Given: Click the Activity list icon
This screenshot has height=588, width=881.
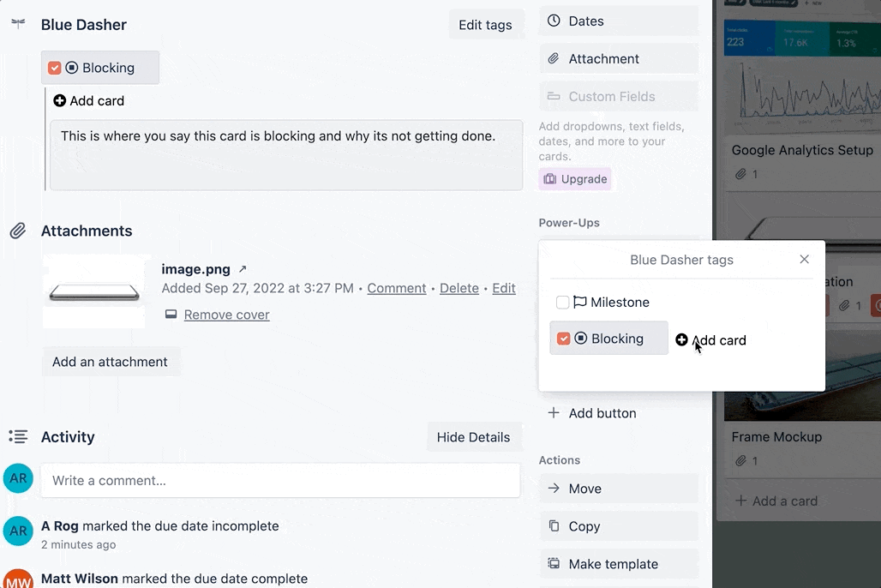Looking at the screenshot, I should coord(18,436).
